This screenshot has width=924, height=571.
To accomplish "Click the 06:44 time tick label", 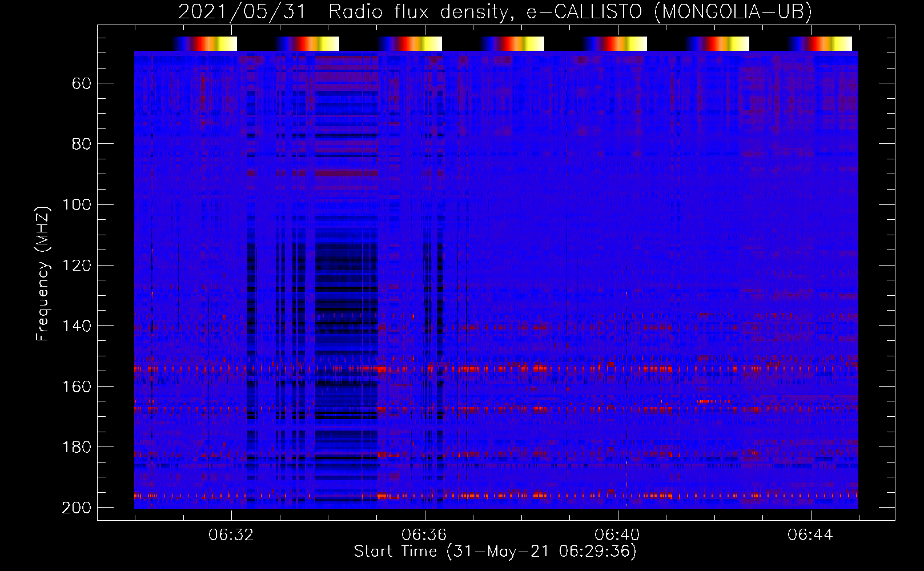I will click(x=810, y=535).
